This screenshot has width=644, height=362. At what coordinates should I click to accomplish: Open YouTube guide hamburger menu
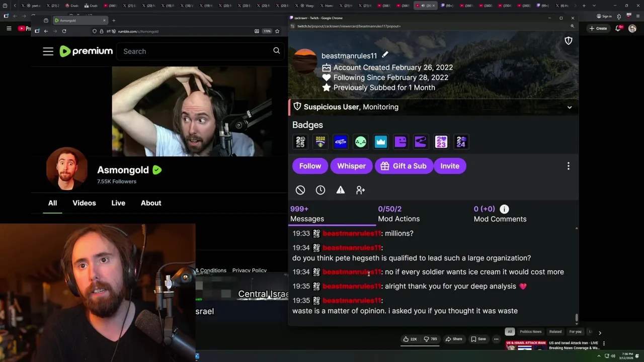(9, 28)
